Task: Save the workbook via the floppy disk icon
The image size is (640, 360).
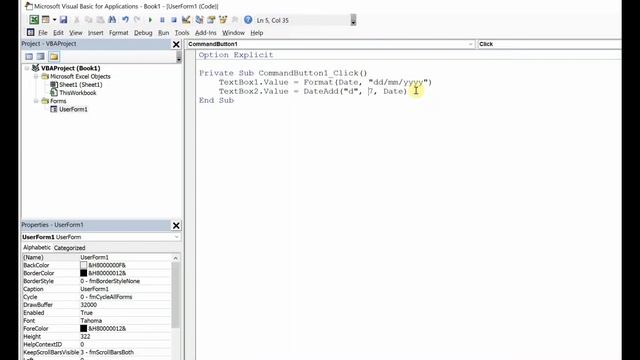Action: [x=64, y=20]
